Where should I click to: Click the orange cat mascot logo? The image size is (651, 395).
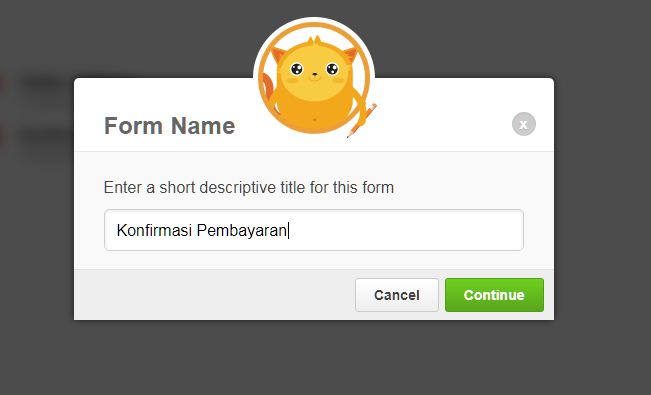click(x=314, y=78)
